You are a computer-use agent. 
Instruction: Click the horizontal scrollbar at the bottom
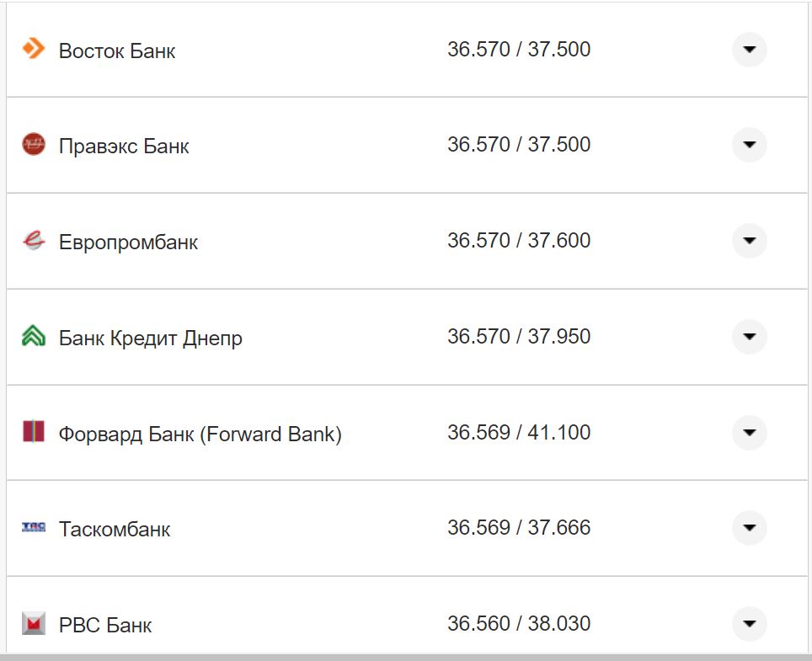click(406, 657)
